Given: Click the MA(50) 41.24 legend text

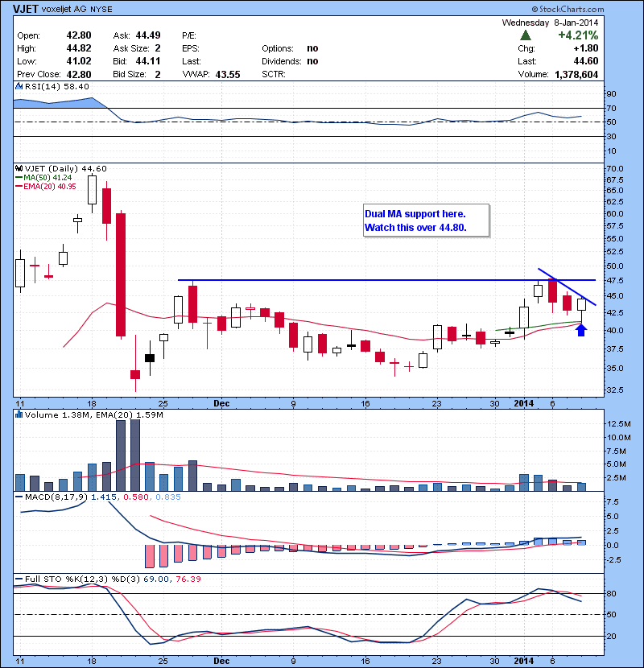Looking at the screenshot, I should click(47, 178).
